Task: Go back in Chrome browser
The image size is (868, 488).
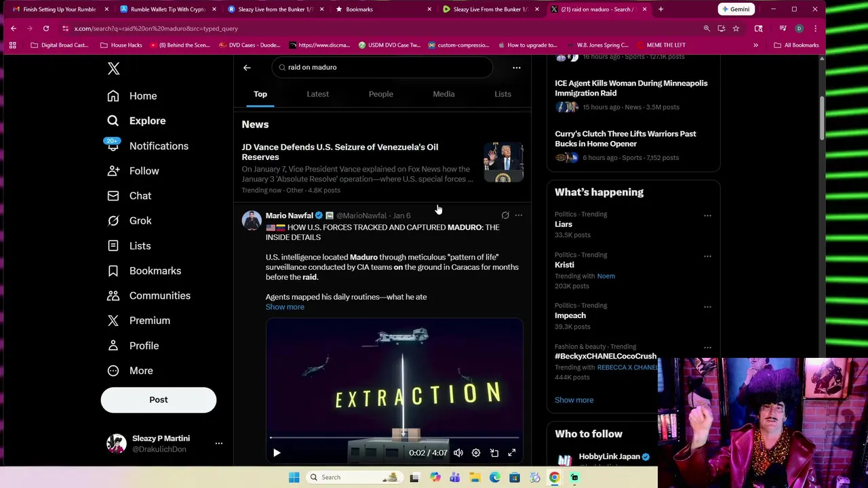Action: point(14,28)
